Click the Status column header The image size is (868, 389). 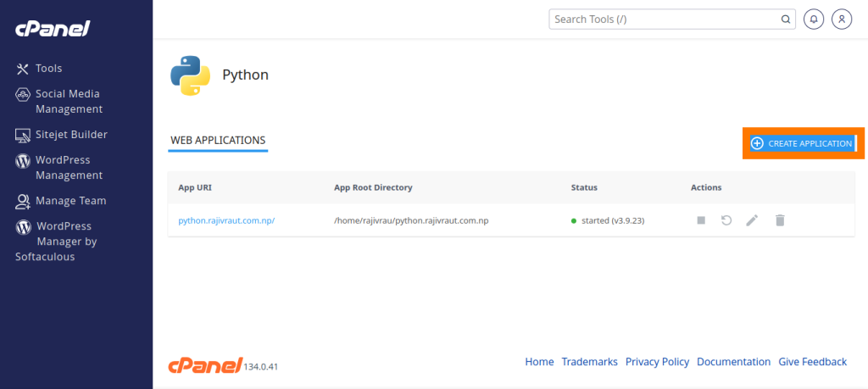click(584, 187)
